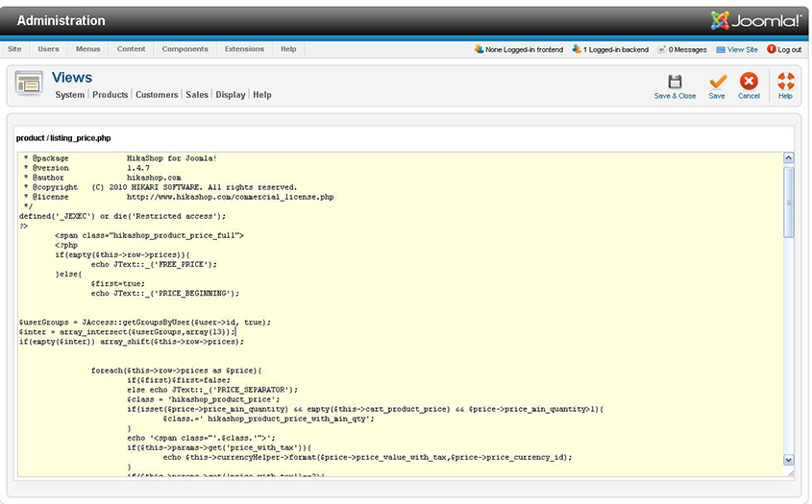812x504 pixels.
Task: Click the Log out power icon
Action: coord(771,49)
